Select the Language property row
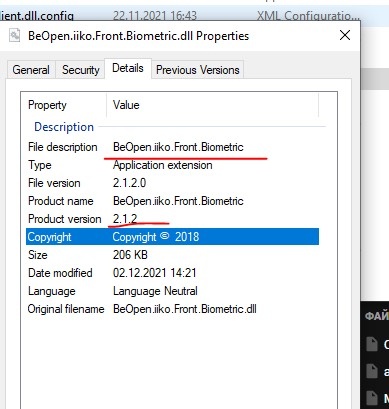The image size is (389, 409). [x=173, y=291]
